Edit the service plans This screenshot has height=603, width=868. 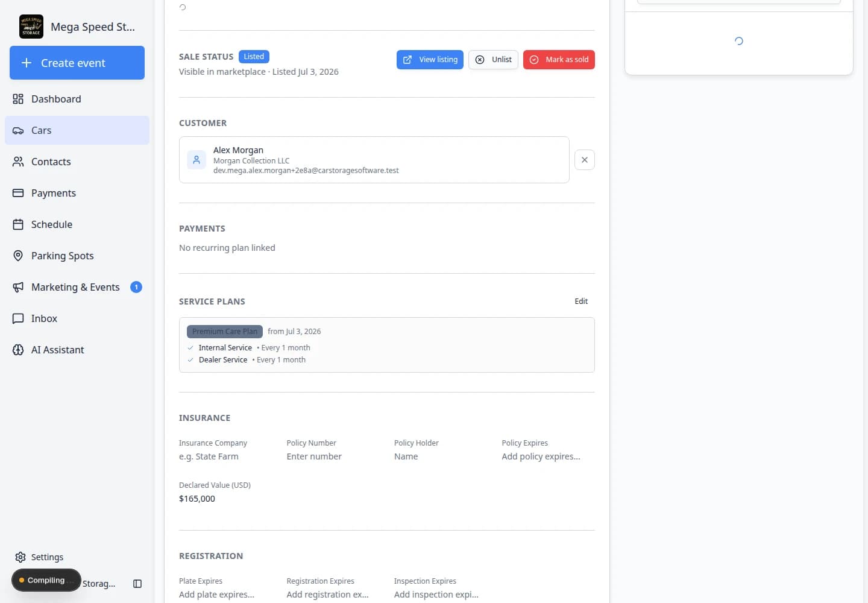(x=581, y=301)
